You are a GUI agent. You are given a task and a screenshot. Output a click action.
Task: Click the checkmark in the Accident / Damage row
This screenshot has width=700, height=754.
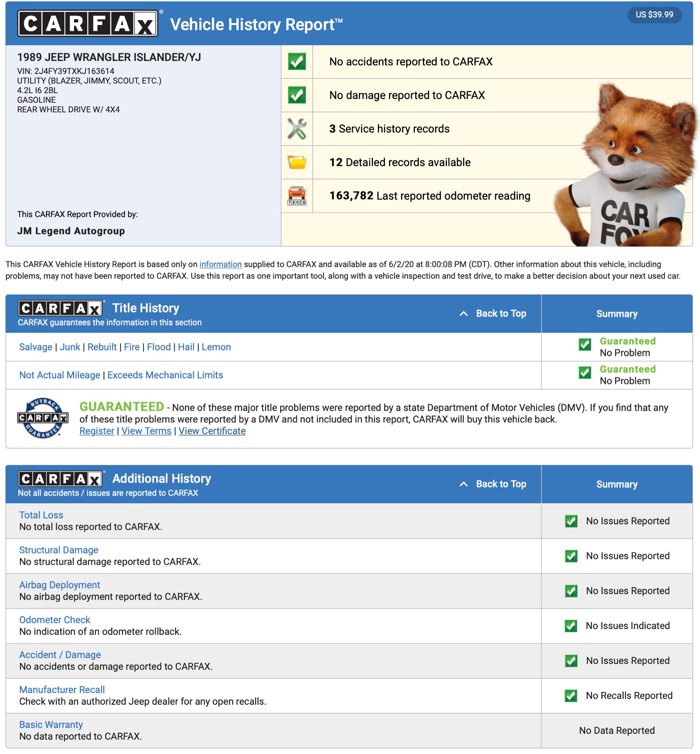pos(571,661)
